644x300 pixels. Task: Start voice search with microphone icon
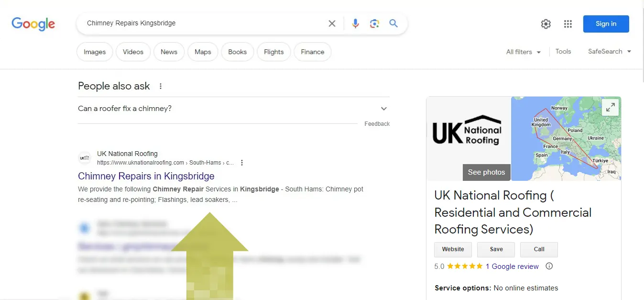click(x=355, y=23)
